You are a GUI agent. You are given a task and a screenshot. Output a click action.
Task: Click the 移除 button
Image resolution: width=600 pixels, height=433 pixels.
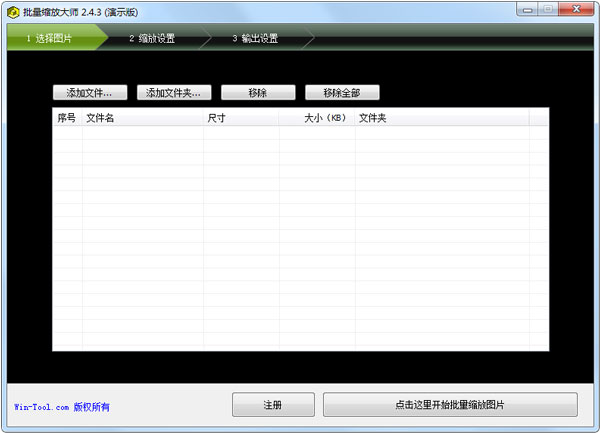(x=258, y=93)
